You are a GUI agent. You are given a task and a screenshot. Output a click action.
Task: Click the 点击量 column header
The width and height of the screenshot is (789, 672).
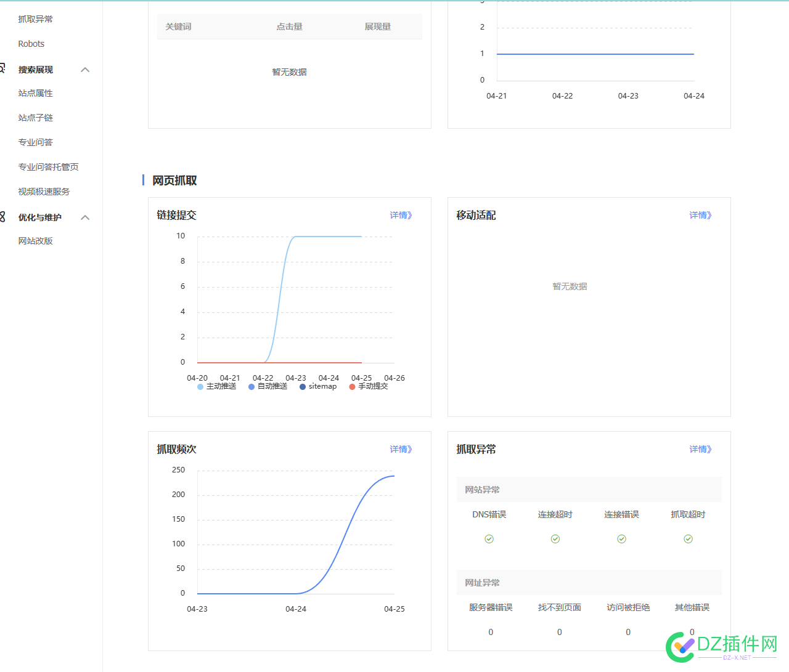(x=289, y=26)
